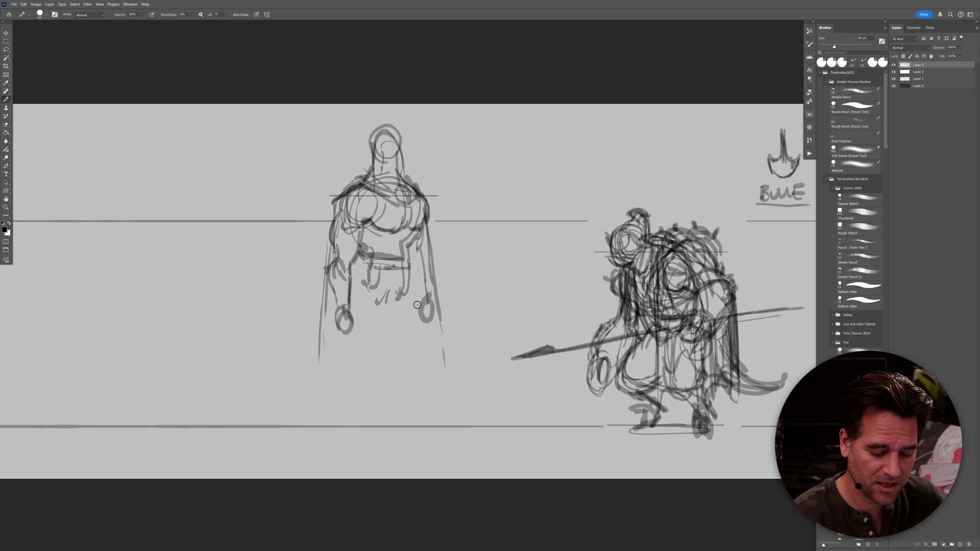
Task: Open smoothing options gear icon
Action: coord(201,14)
